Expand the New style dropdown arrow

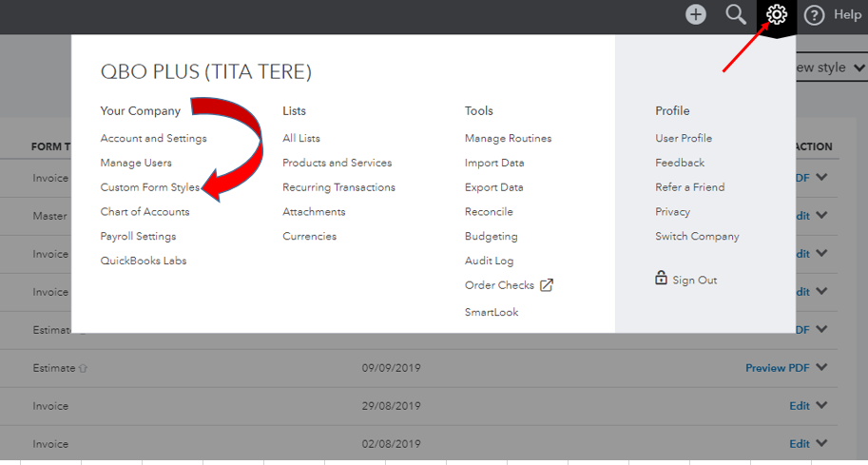[859, 68]
